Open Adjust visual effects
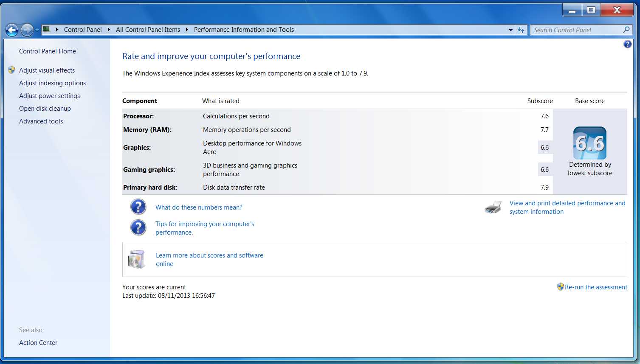This screenshot has width=640, height=364. (47, 70)
